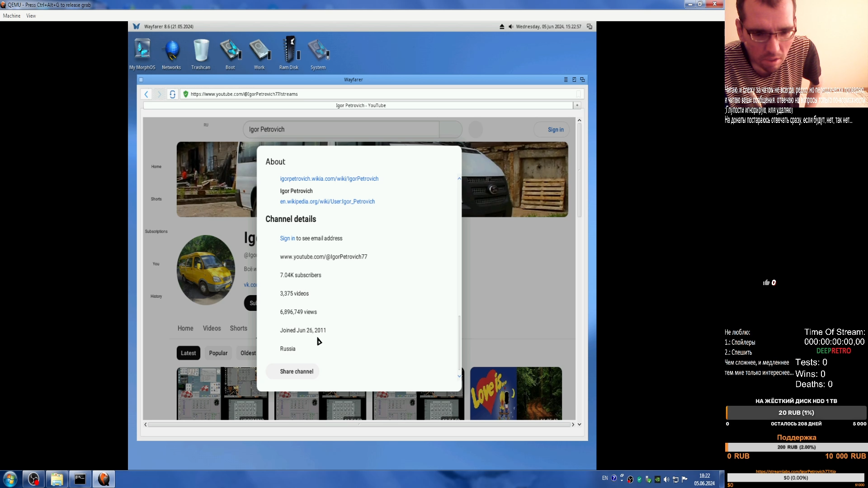The image size is (868, 488).
Task: Select the Popular tab on channel page
Action: 218,353
